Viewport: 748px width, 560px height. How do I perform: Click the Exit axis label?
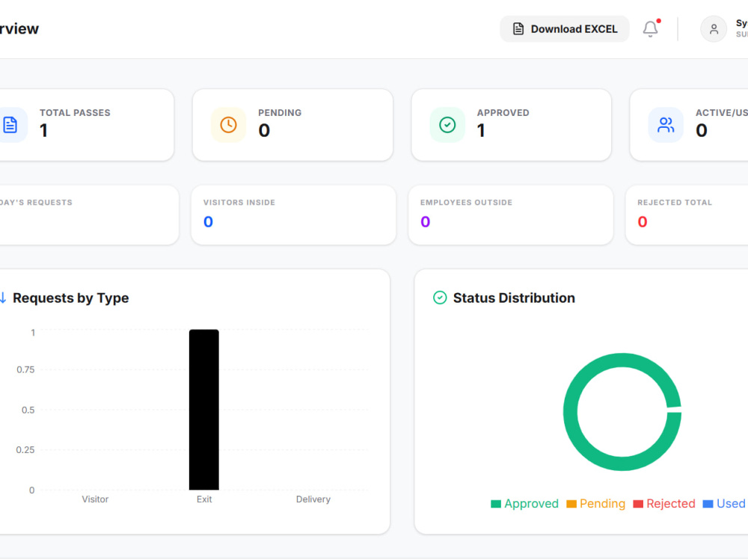point(204,499)
